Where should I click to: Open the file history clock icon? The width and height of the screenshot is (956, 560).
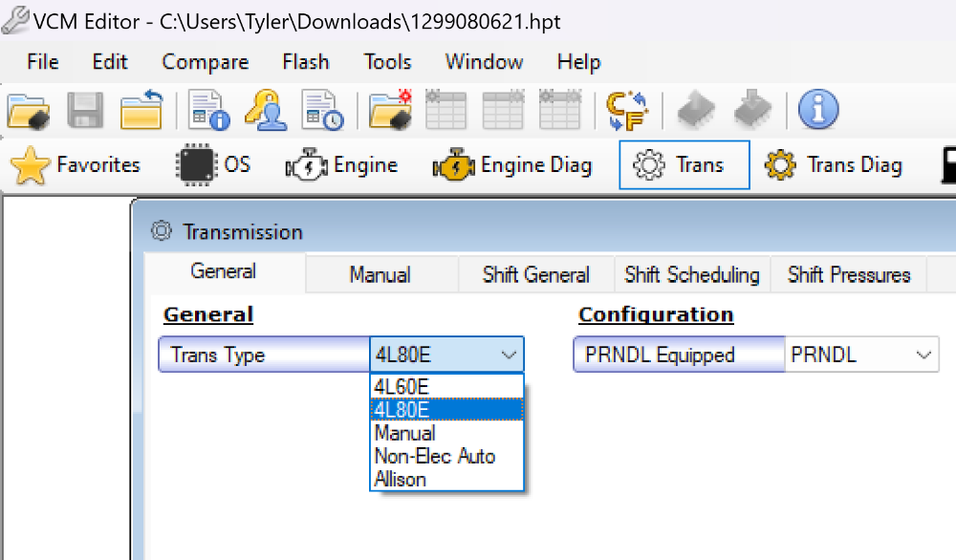tap(322, 111)
